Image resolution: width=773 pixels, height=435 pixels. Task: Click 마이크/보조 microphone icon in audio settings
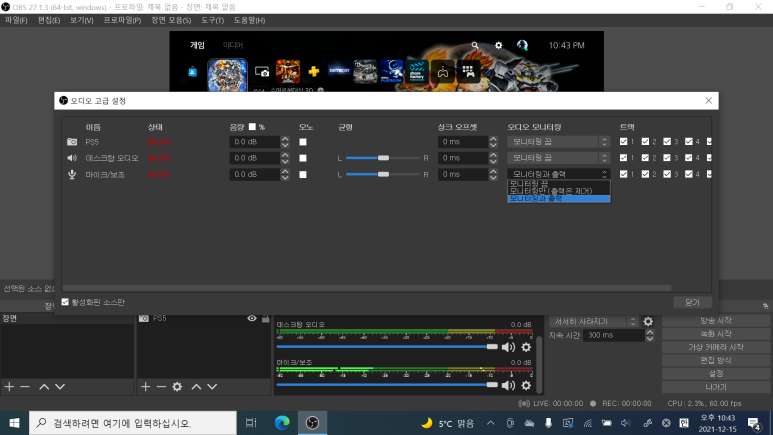pos(72,175)
